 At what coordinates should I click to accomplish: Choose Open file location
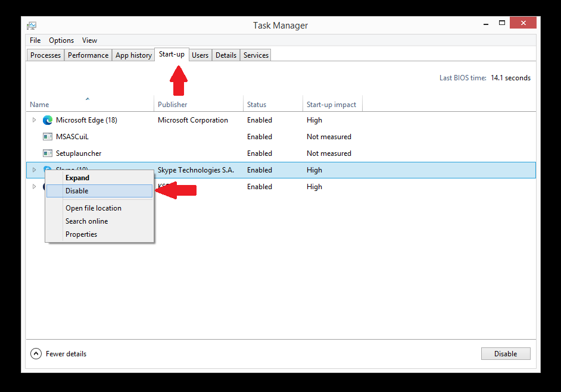click(93, 208)
